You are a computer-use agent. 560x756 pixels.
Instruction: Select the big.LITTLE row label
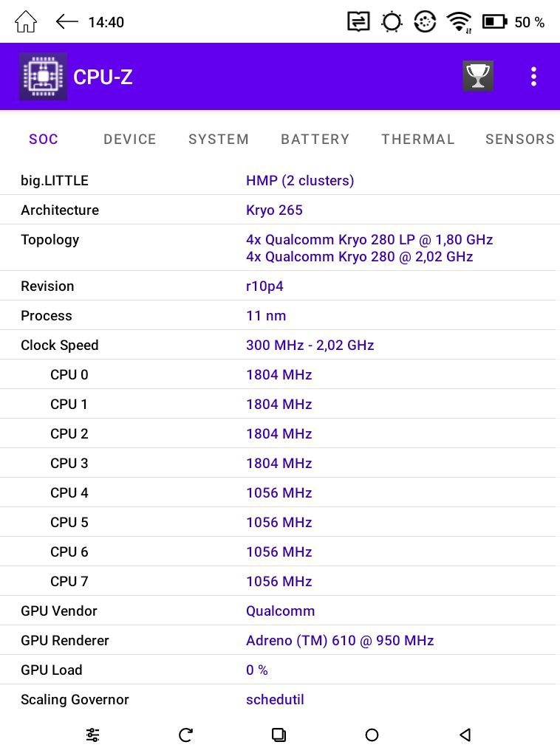pyautogui.click(x=55, y=181)
